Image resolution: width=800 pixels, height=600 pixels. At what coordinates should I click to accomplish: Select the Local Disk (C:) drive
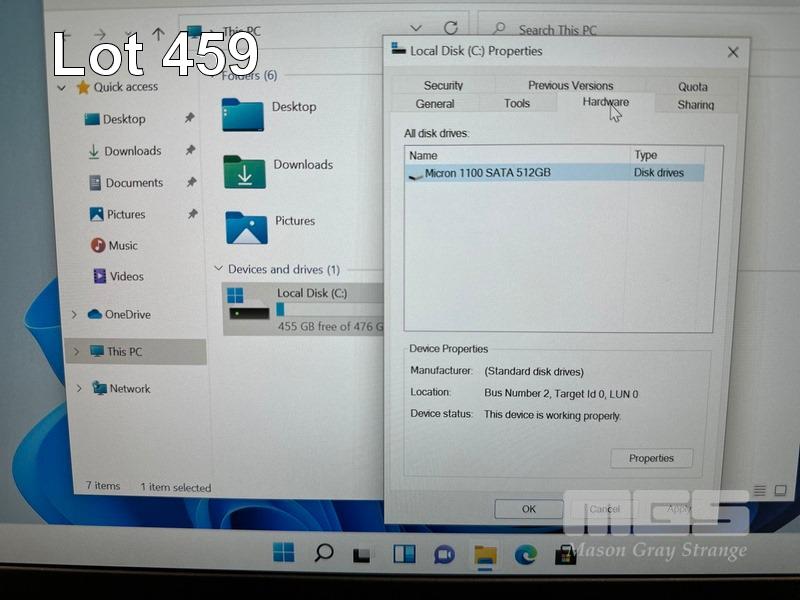pos(298,308)
